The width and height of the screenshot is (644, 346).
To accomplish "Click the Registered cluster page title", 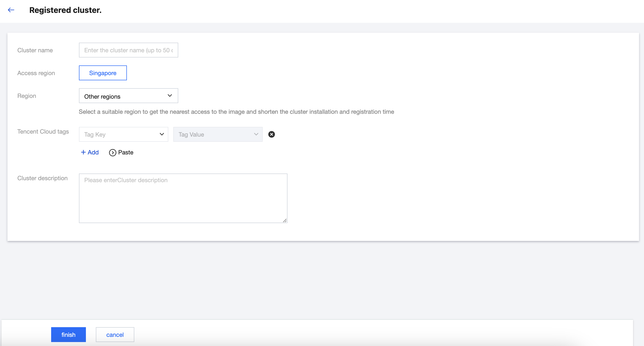I will point(65,10).
